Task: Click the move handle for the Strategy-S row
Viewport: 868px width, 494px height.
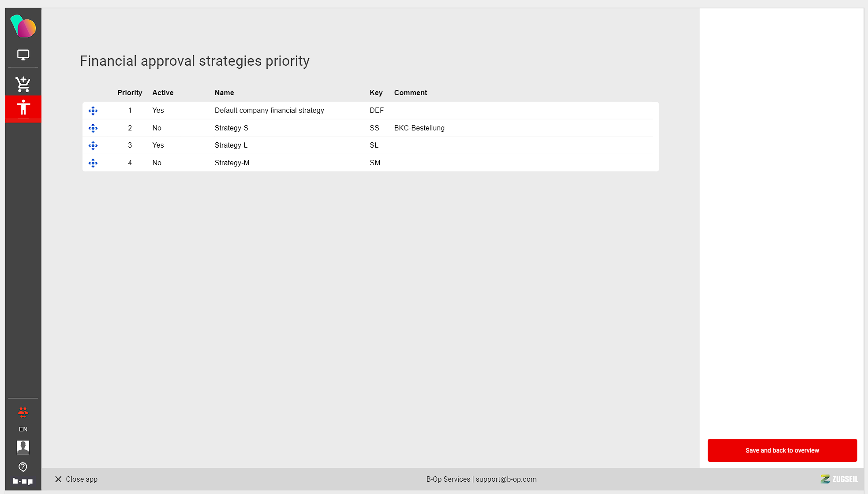Action: coord(93,128)
